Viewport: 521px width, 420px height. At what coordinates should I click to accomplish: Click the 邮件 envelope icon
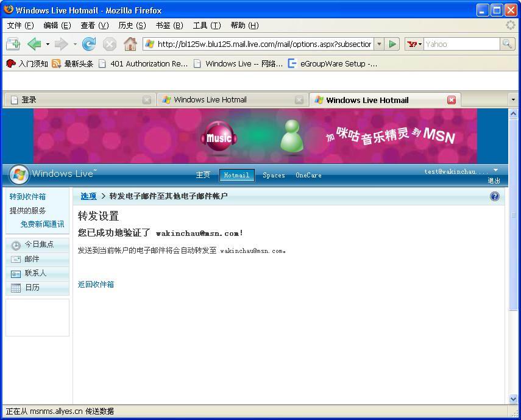point(16,259)
